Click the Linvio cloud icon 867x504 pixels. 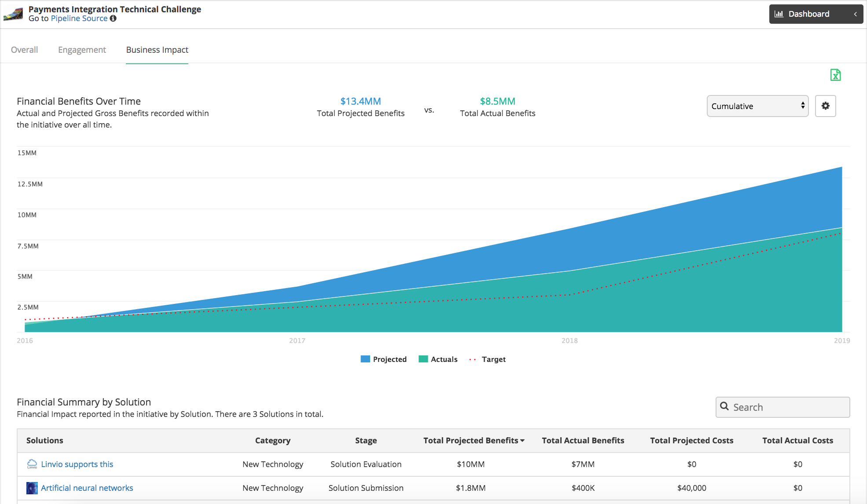coord(32,464)
